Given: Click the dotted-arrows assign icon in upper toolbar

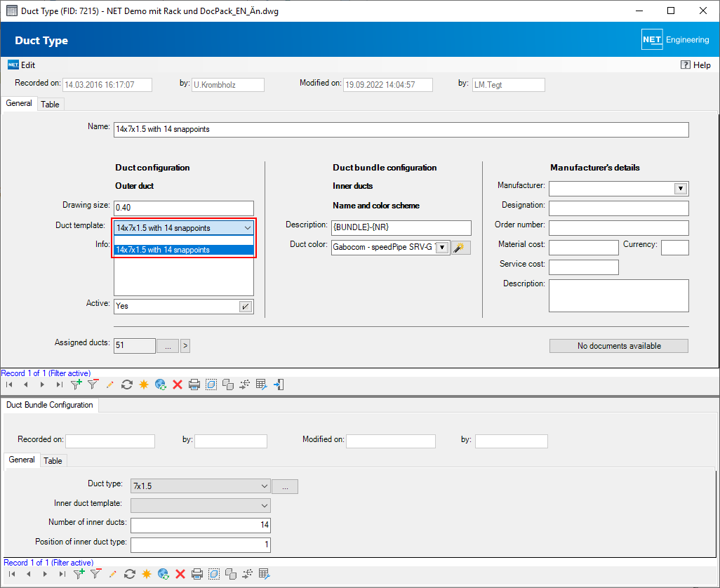Looking at the screenshot, I should (x=245, y=385).
